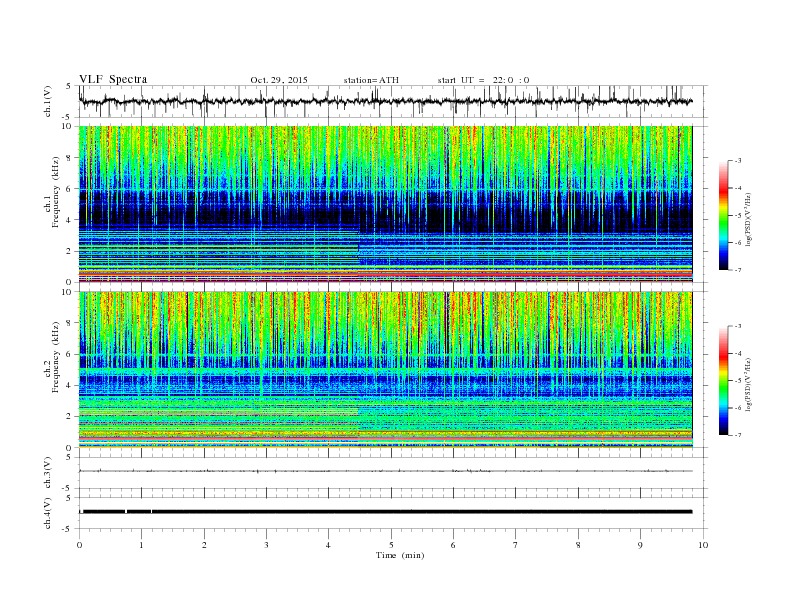792x612 pixels.
Task: Click the ch.3 voltage trace line
Action: click(x=385, y=471)
